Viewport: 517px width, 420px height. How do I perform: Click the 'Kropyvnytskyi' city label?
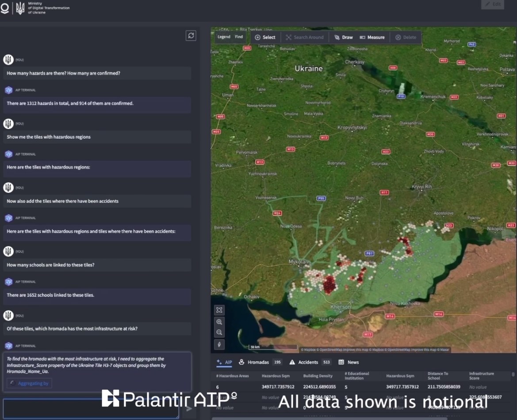352,128
